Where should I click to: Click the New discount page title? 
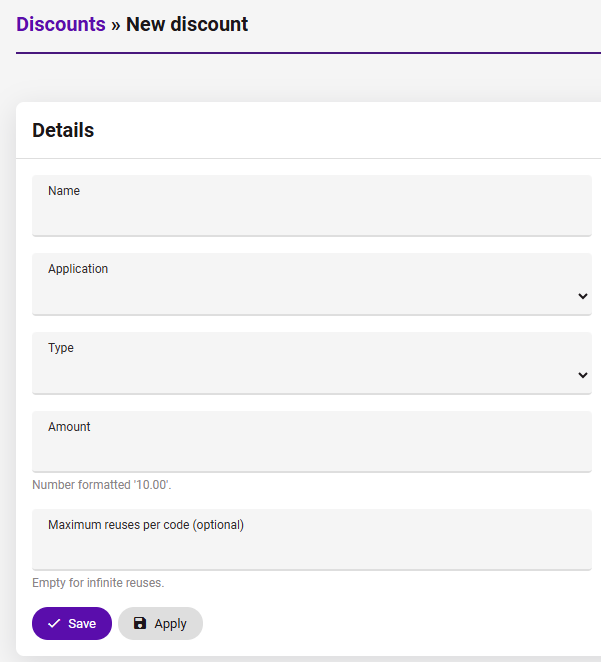(187, 24)
